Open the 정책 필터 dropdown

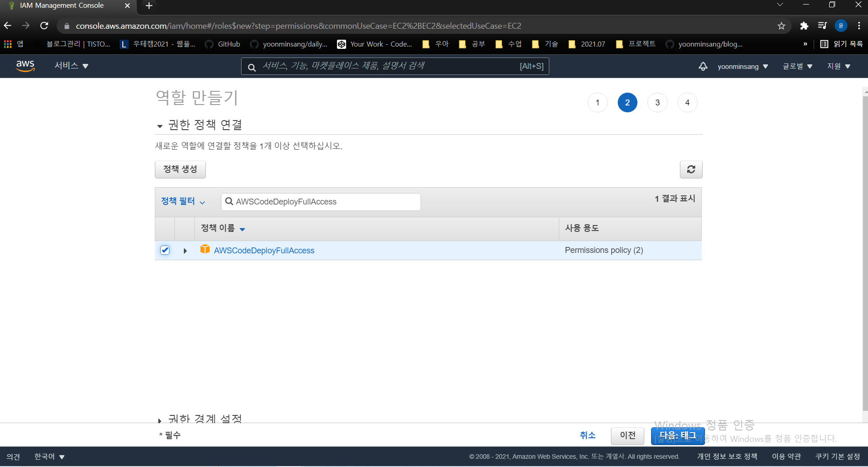tap(183, 201)
